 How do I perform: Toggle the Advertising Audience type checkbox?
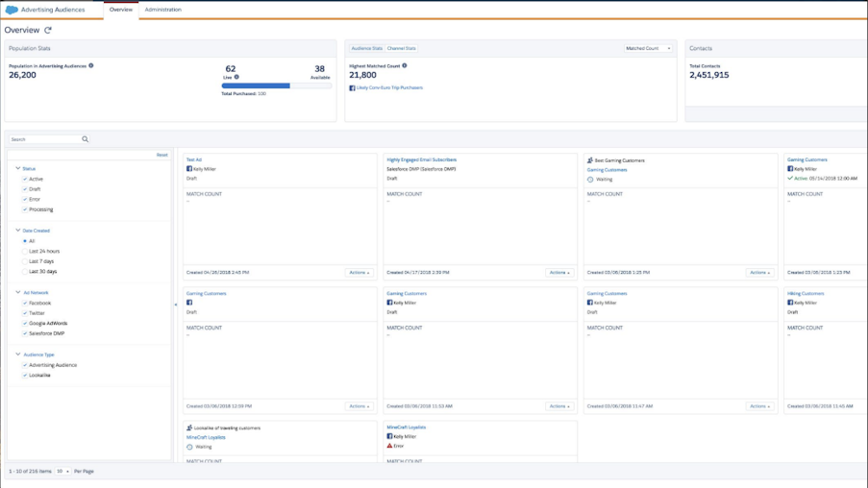pos(25,365)
